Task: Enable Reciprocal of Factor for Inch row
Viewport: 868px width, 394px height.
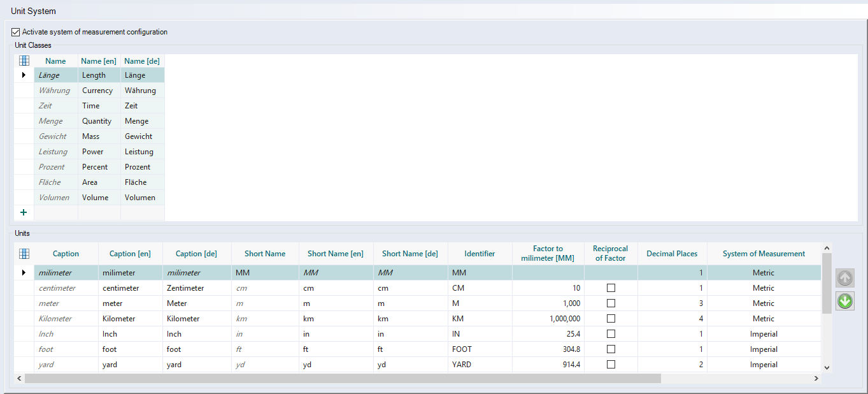Action: tap(611, 334)
